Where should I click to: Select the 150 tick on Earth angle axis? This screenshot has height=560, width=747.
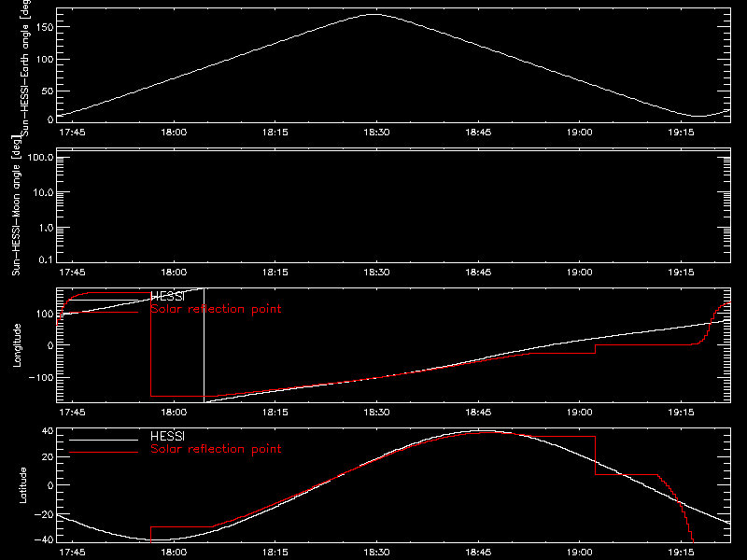click(x=45, y=27)
